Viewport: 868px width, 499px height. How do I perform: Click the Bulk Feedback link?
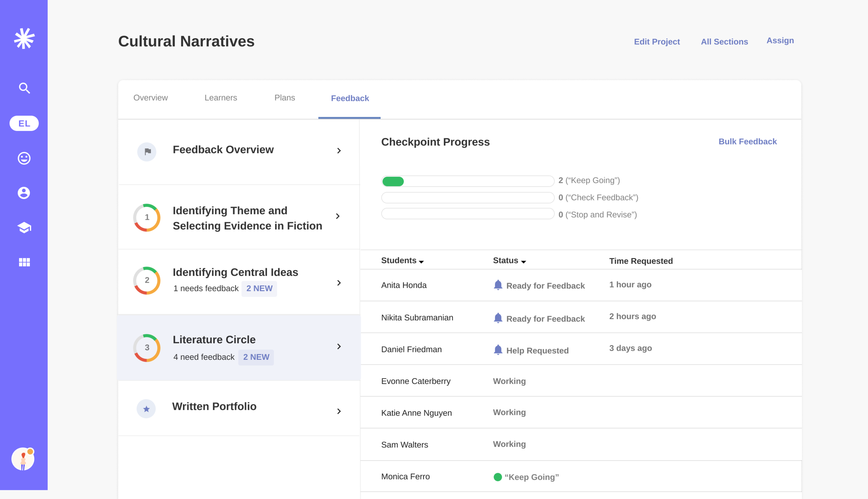tap(747, 142)
